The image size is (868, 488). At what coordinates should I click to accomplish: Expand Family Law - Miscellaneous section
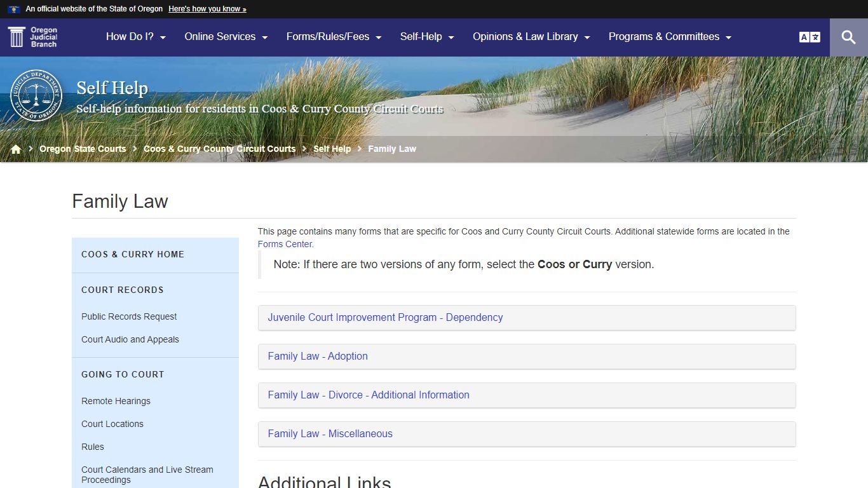[x=527, y=434]
